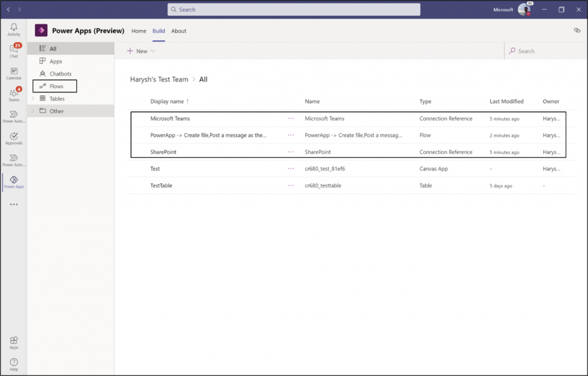
Task: Open the Calendar icon in sidebar
Action: point(14,73)
